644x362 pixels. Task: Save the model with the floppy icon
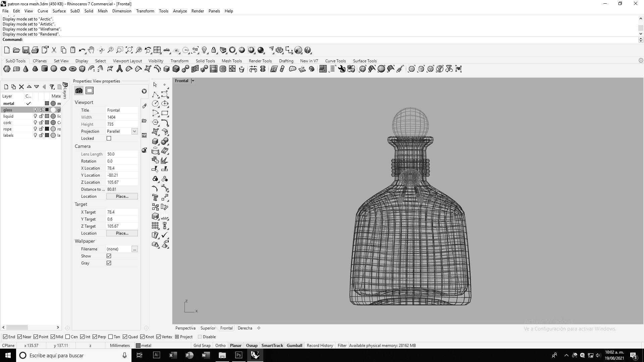[x=25, y=50]
